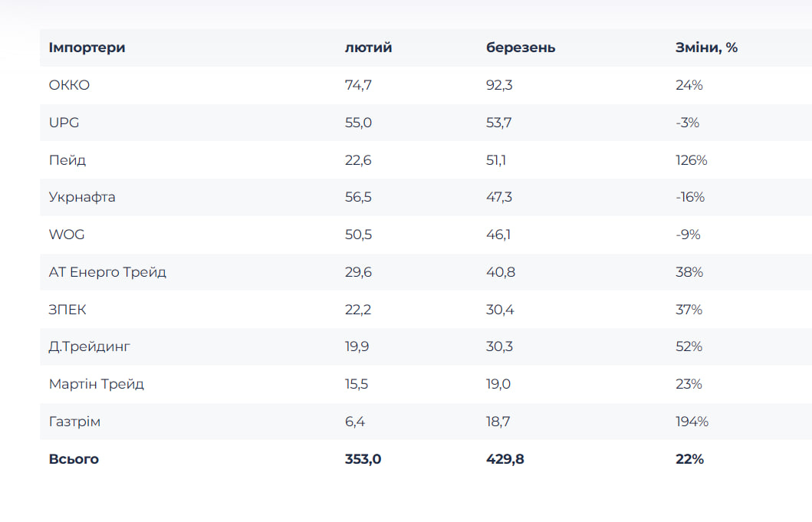Screen dimensions: 812x522
Task: Click the 194% change value for Газтрім
Action: [x=692, y=422]
